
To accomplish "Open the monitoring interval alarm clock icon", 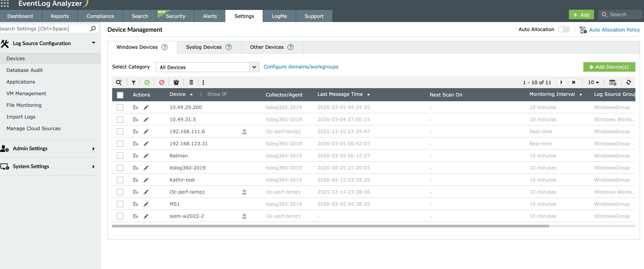I will coord(176,82).
